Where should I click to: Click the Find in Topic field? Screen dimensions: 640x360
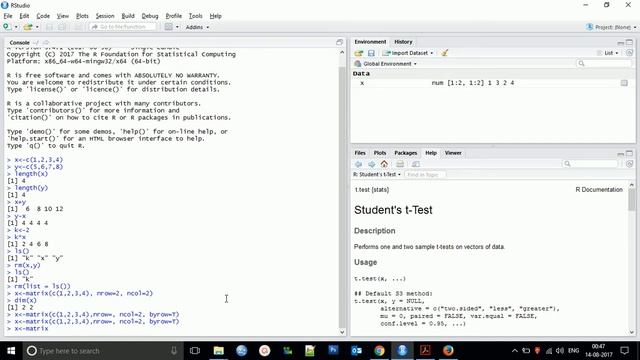pyautogui.click(x=424, y=175)
